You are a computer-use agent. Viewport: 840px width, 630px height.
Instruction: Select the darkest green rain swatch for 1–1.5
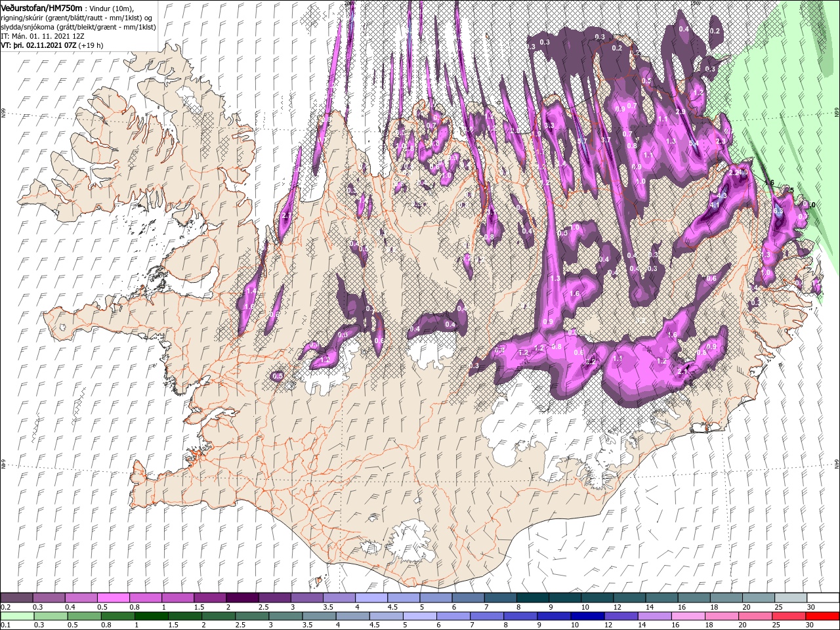coord(151,616)
